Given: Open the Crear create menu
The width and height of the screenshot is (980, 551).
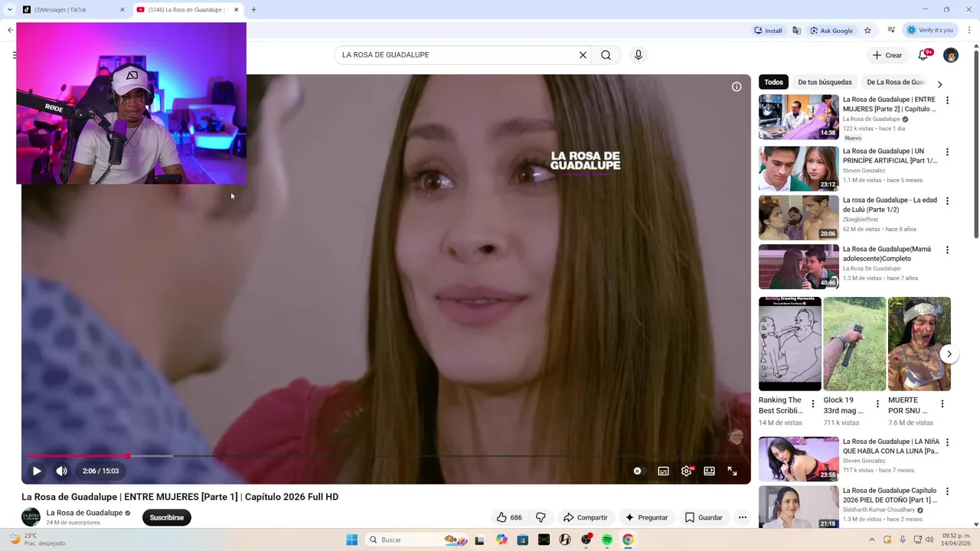Looking at the screenshot, I should tap(887, 55).
